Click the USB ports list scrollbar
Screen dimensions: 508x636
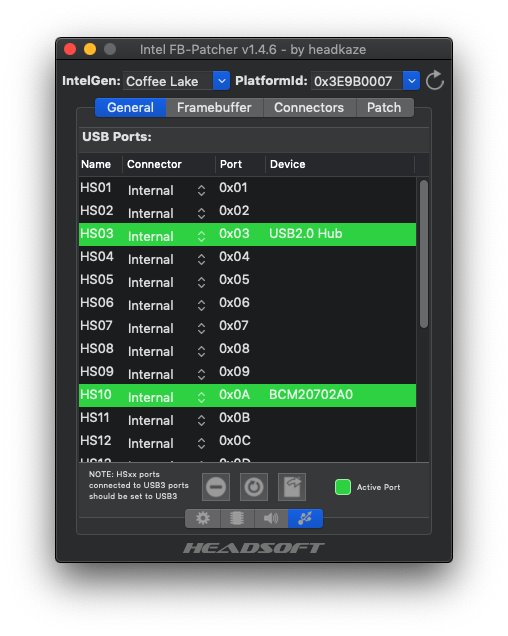tap(424, 254)
